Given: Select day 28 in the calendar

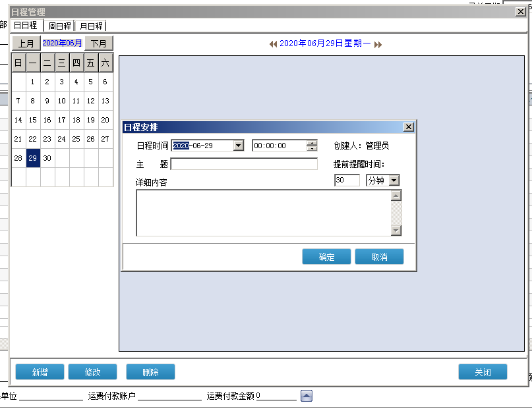Looking at the screenshot, I should (18, 158).
